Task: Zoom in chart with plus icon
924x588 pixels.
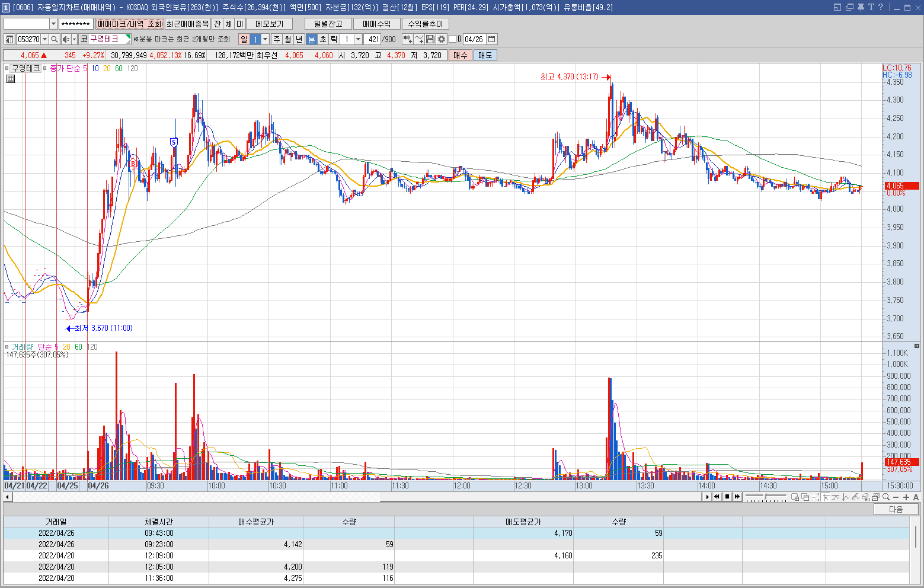Action: pos(906,497)
